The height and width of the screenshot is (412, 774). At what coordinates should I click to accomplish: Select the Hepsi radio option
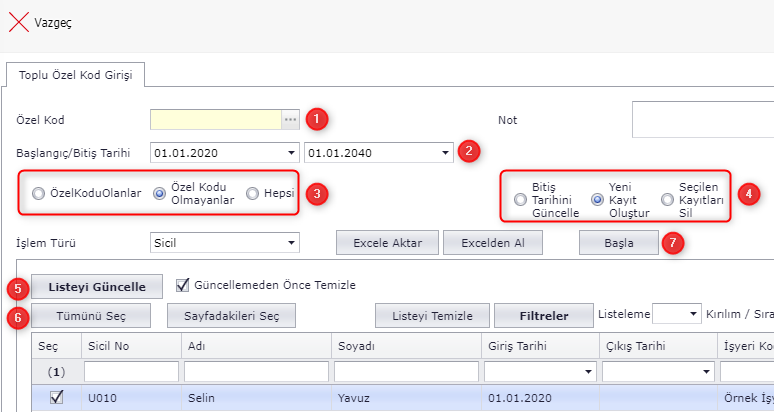(x=253, y=194)
